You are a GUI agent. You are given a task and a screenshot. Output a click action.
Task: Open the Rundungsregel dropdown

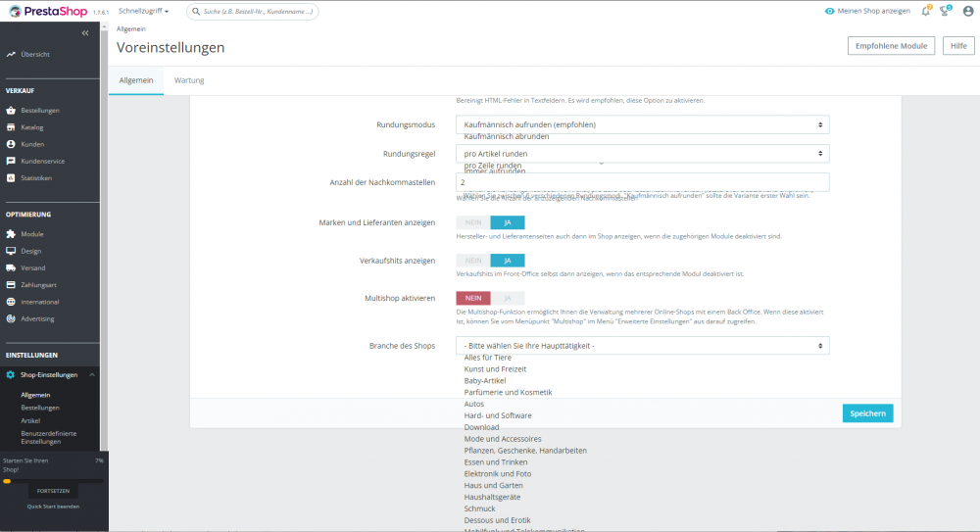(x=643, y=154)
